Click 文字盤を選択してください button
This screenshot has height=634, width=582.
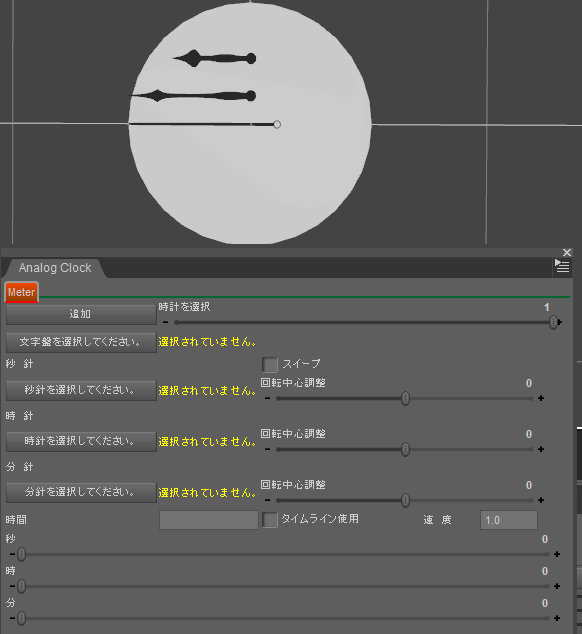click(81, 342)
